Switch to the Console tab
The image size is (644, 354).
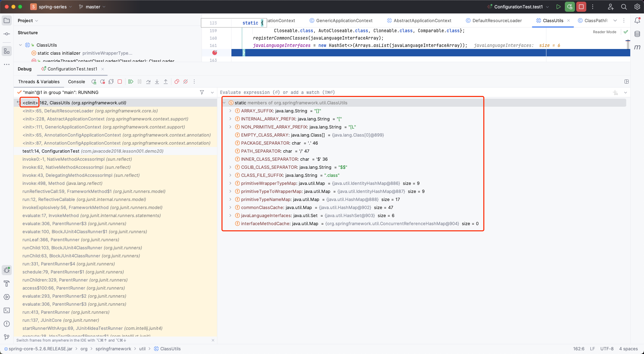click(x=76, y=82)
